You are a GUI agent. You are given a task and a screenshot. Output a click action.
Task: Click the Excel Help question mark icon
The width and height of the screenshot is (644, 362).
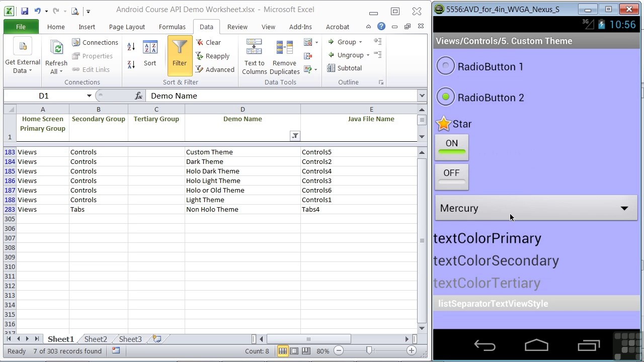(381, 27)
